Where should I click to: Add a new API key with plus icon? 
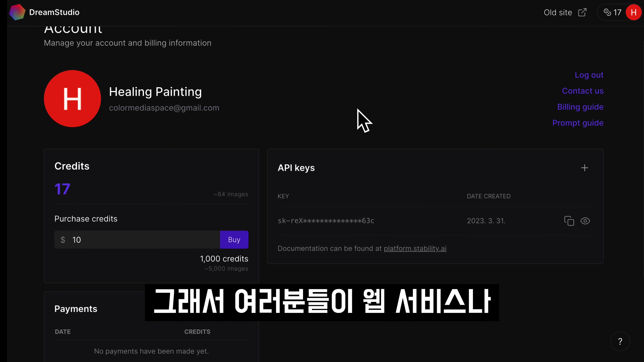[585, 168]
